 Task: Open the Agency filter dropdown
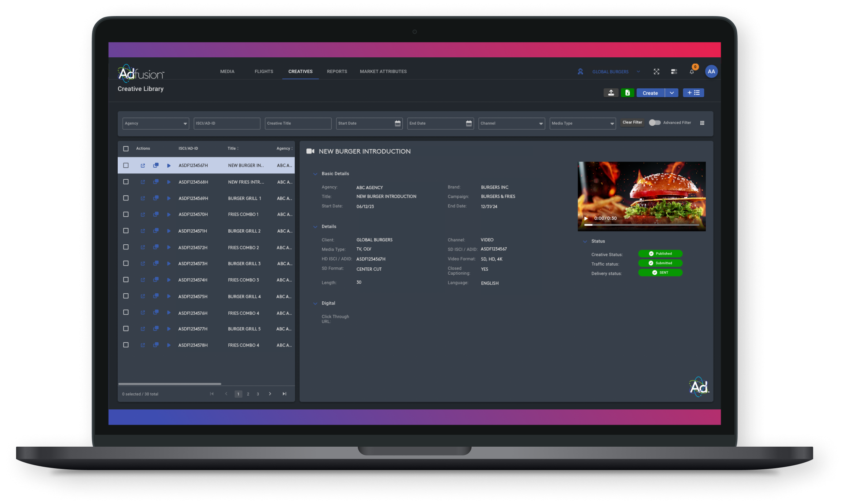[155, 123]
